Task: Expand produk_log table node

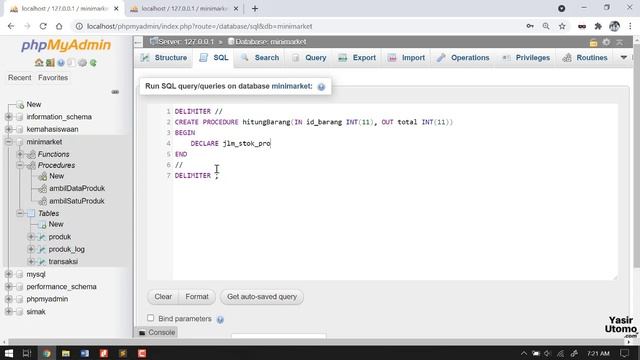Action: pyautogui.click(x=31, y=249)
